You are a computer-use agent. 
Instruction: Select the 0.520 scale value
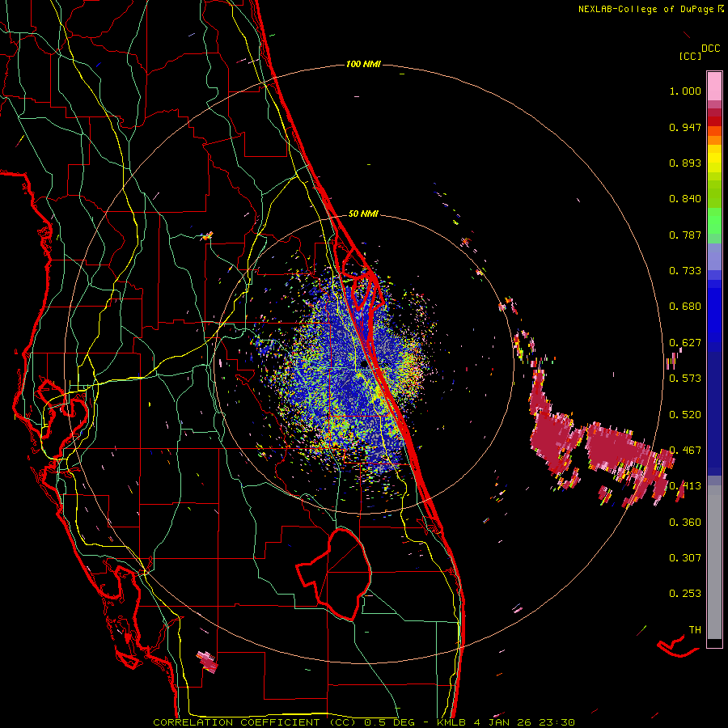click(685, 414)
